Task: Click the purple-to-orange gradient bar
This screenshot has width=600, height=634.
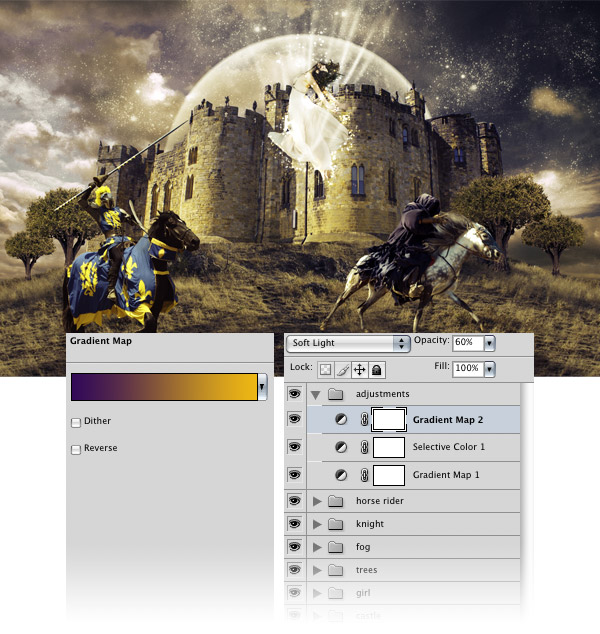Action: tap(164, 387)
